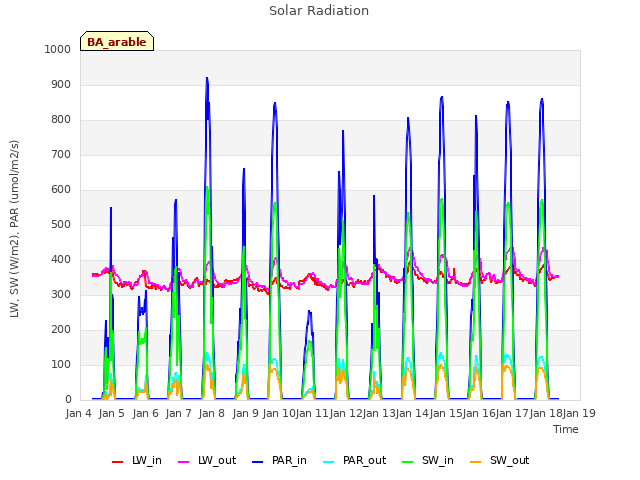Click the 300 y-axis tick label
This screenshot has height=480, width=640.
click(61, 294)
